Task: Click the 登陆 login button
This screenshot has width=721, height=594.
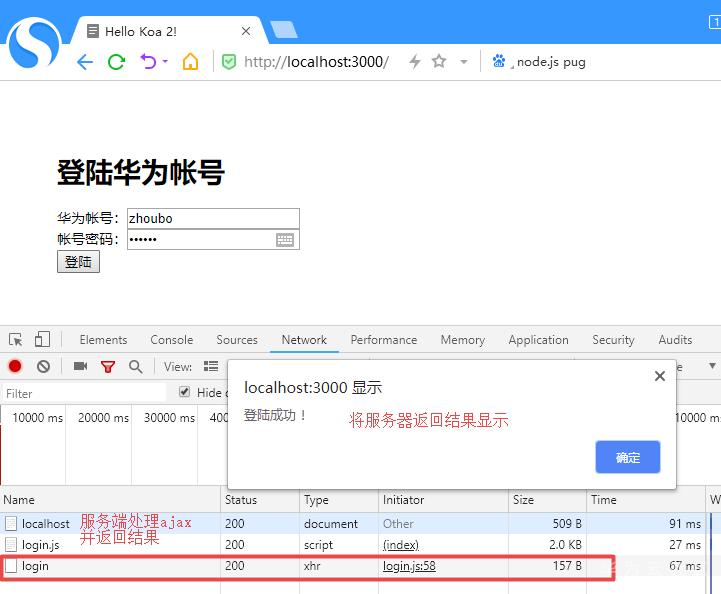Action: pyautogui.click(x=78, y=262)
